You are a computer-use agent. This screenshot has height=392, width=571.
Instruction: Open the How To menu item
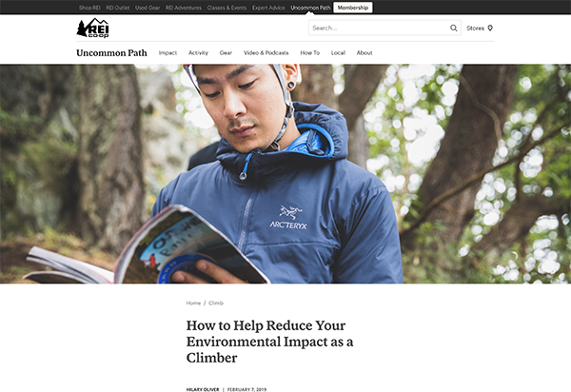pyautogui.click(x=310, y=52)
